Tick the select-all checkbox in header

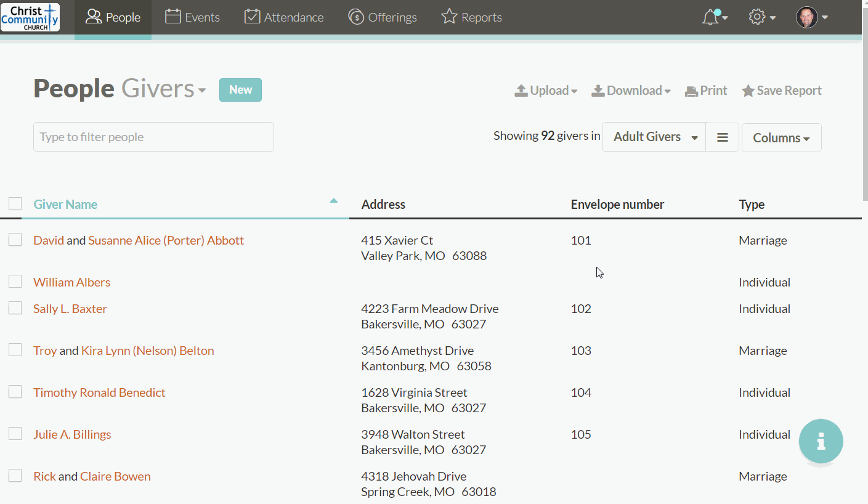(15, 203)
